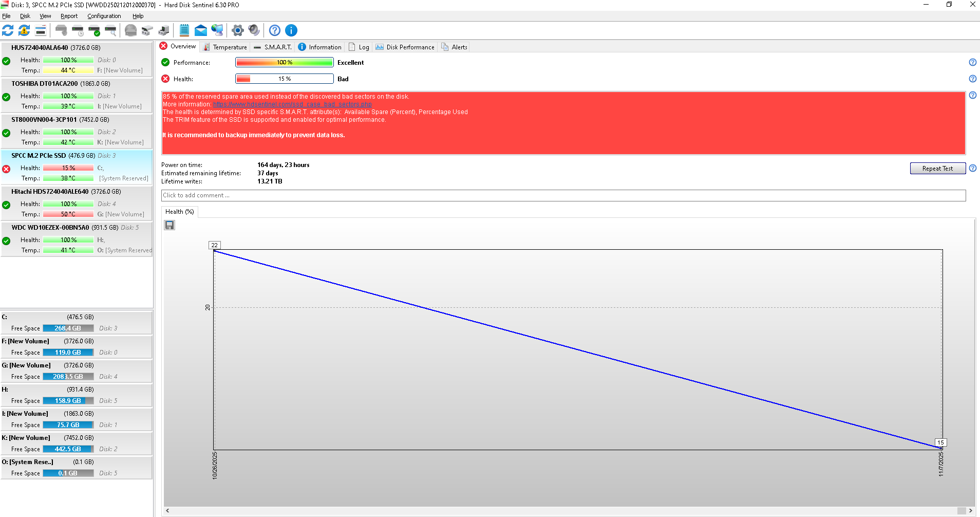Image resolution: width=980 pixels, height=517 pixels.
Task: Click the help icon beside the Performance row
Action: pyautogui.click(x=972, y=62)
